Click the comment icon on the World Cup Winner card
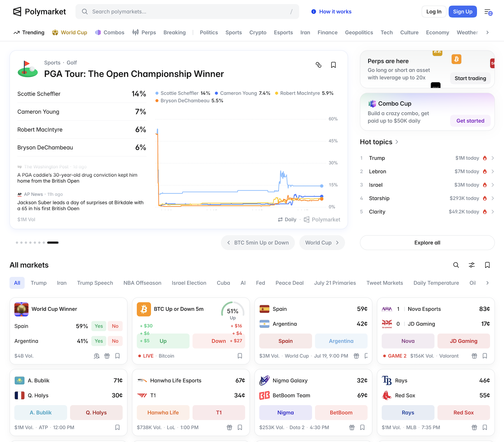Image resolution: width=504 pixels, height=442 pixels. tap(97, 356)
